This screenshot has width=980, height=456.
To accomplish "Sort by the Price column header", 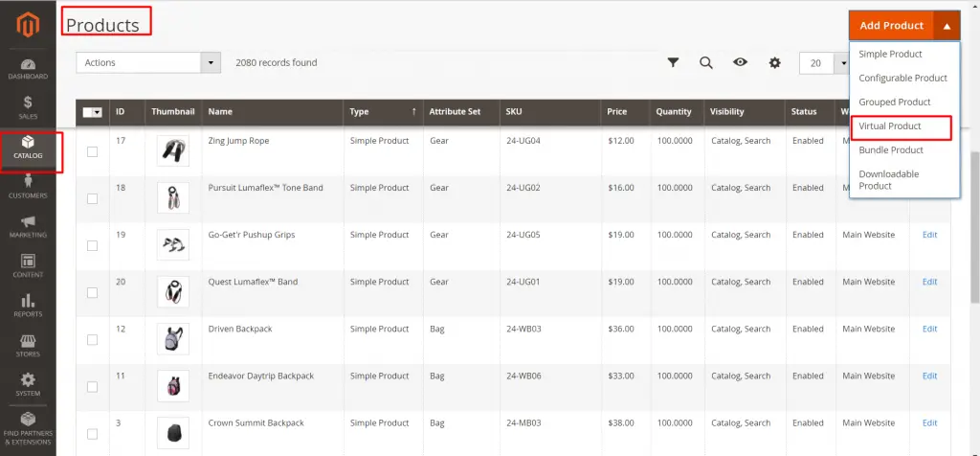I will (x=625, y=111).
